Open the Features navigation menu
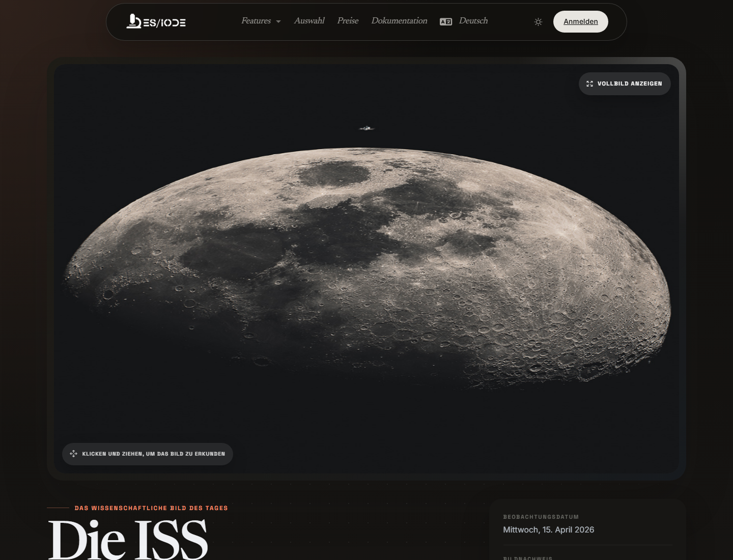 [256, 21]
